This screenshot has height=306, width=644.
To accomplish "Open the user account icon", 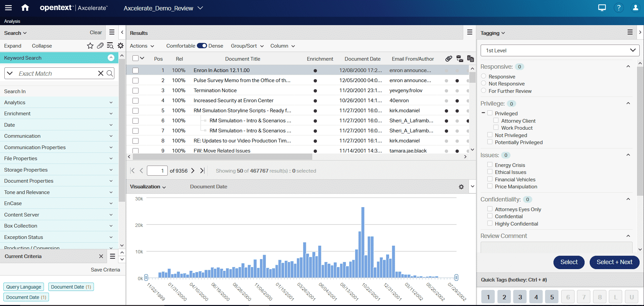I will coord(636,7).
